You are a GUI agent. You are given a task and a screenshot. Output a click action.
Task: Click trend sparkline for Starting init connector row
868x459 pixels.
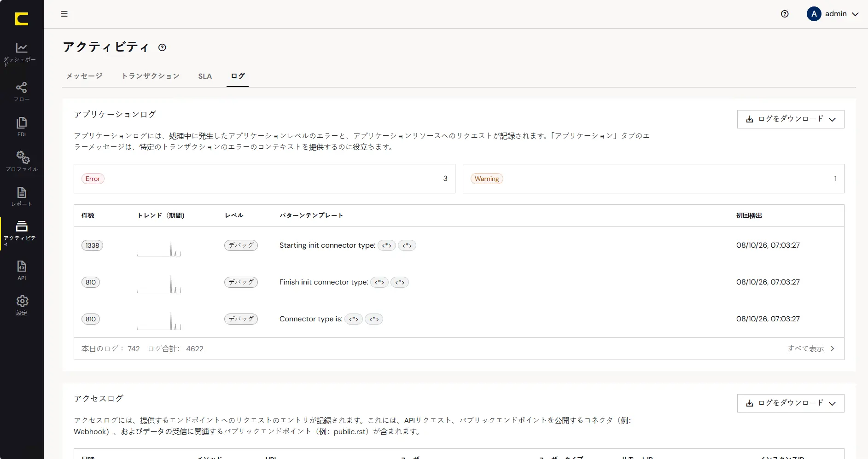pos(159,248)
